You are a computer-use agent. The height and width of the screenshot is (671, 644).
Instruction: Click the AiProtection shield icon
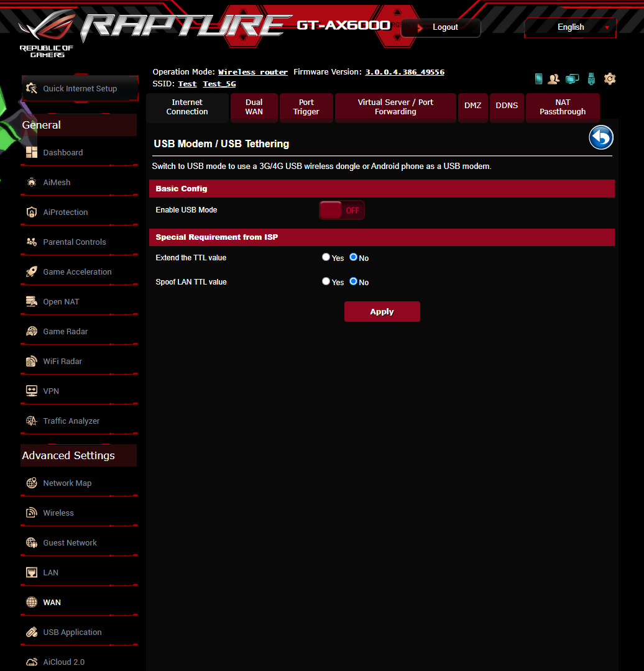(x=32, y=212)
